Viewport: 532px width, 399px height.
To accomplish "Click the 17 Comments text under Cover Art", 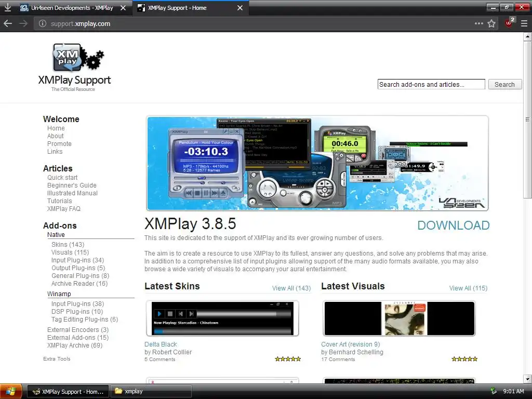I will click(x=338, y=360).
